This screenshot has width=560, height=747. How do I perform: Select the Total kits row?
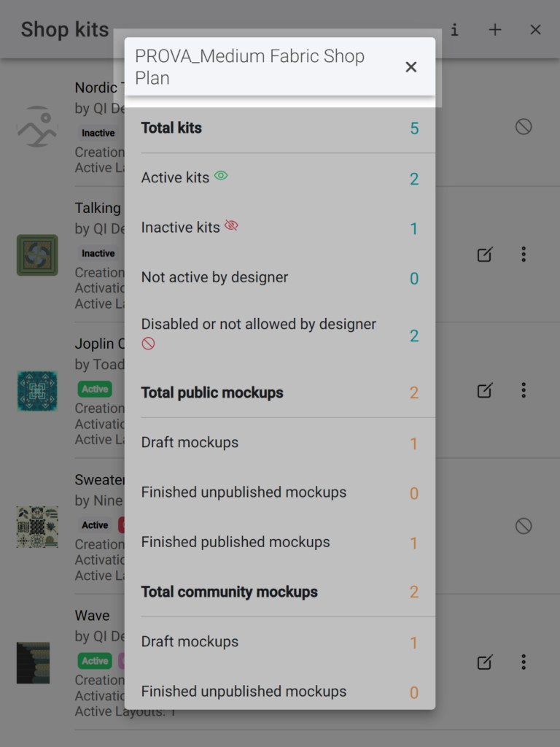click(x=280, y=128)
